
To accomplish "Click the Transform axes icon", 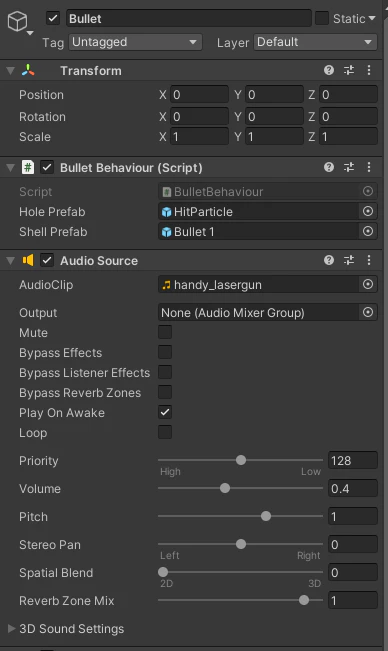I will [28, 71].
